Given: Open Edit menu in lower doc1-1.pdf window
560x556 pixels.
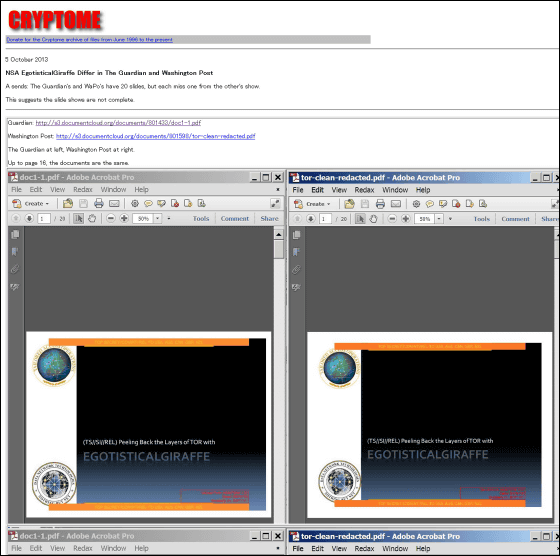Looking at the screenshot, I should point(36,548).
